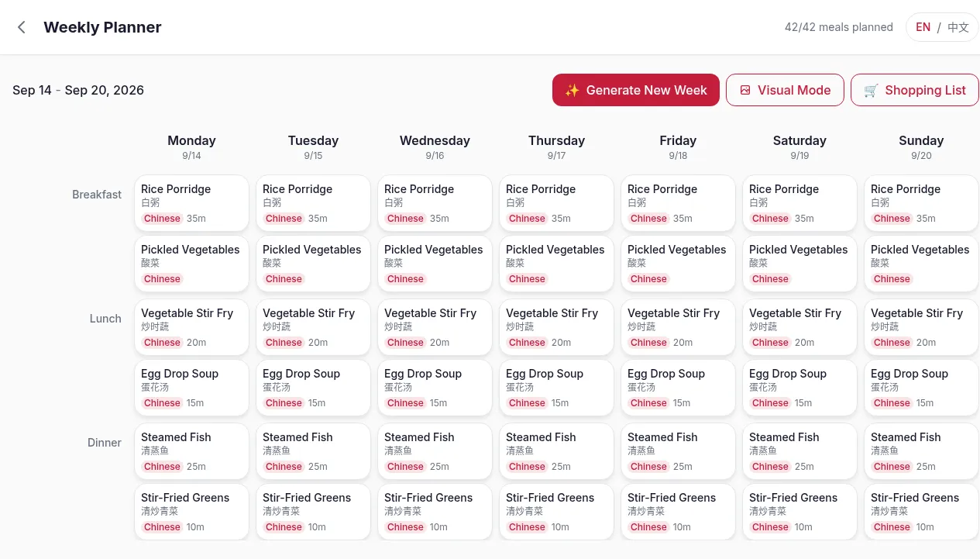Open Sunday's Rice Porridge meal card
The width and height of the screenshot is (980, 559).
[921, 203]
